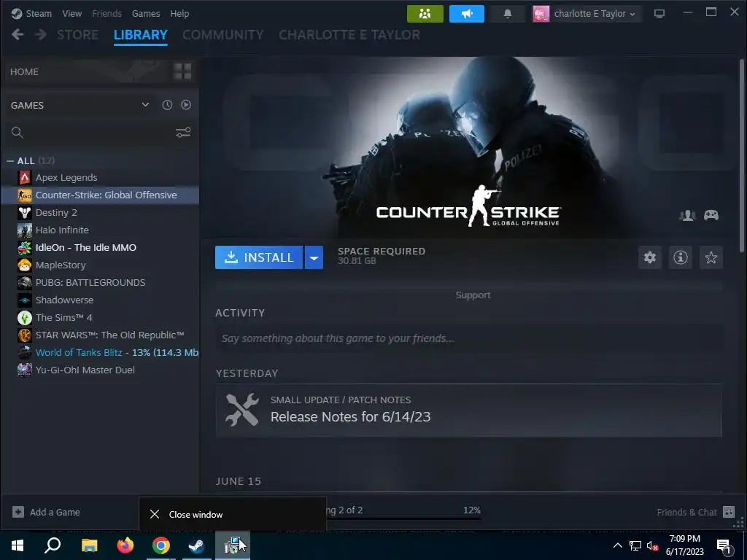Open the Support link
The width and height of the screenshot is (747, 560).
click(x=473, y=295)
